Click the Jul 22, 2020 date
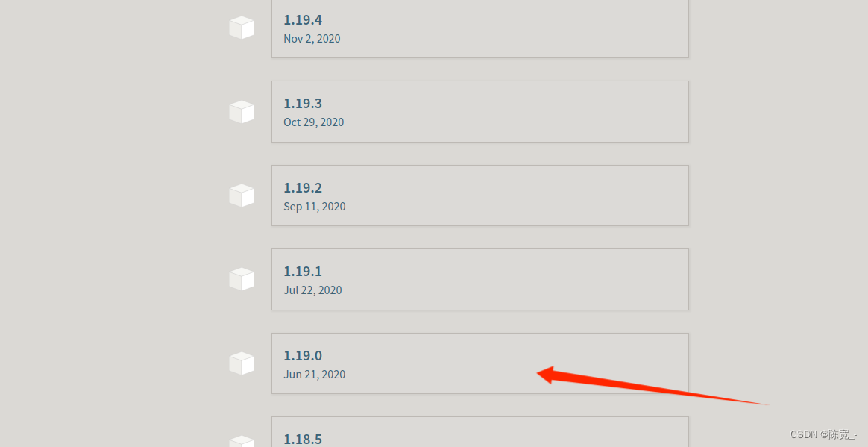The image size is (868, 447). point(312,290)
